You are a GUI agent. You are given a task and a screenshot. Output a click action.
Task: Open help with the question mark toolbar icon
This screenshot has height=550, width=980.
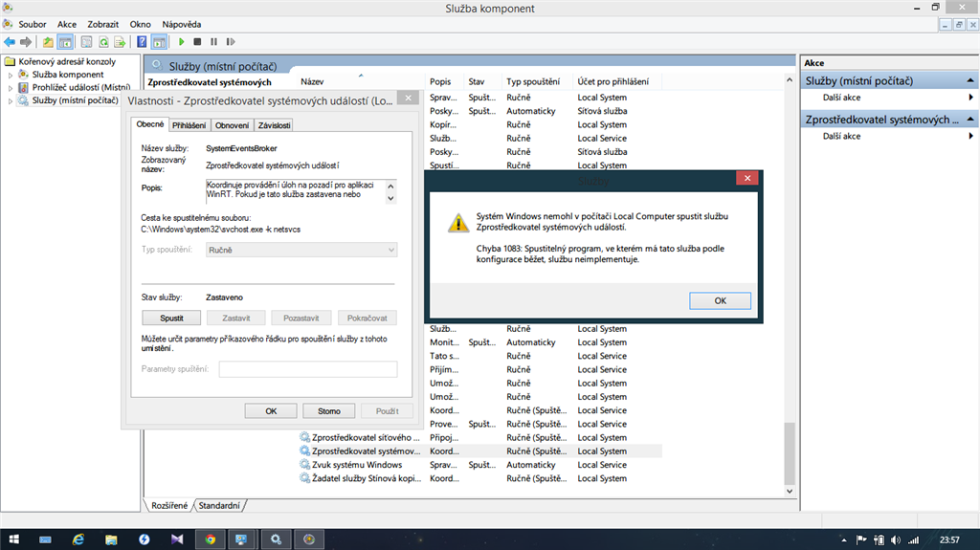tap(142, 42)
